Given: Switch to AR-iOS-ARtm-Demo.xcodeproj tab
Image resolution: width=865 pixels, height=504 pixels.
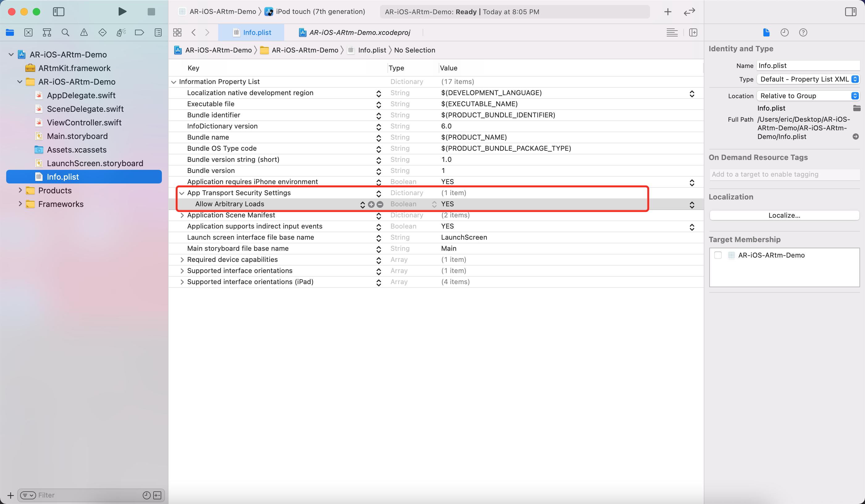Looking at the screenshot, I should (x=354, y=33).
